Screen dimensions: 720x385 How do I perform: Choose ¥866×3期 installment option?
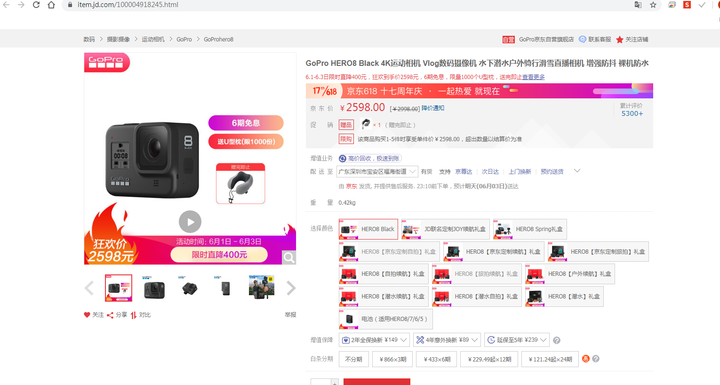[x=392, y=359]
